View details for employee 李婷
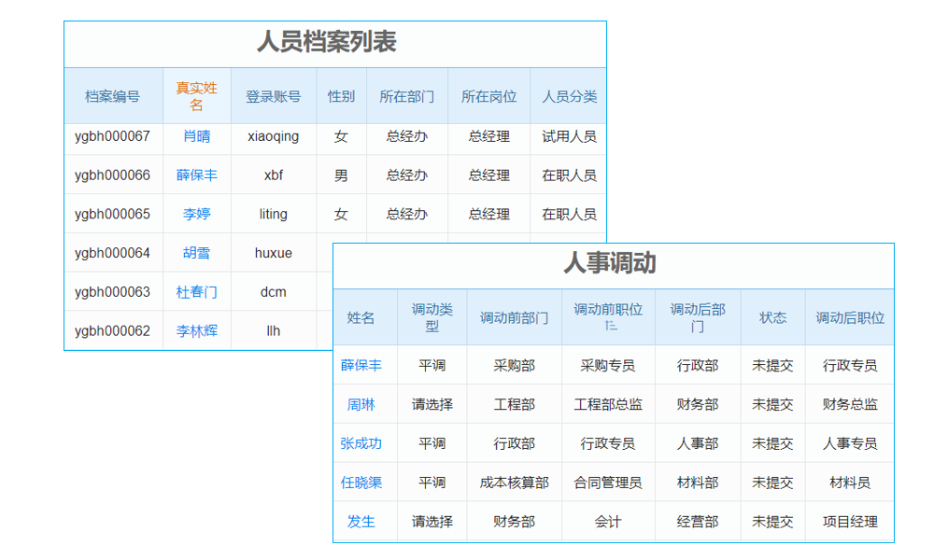Image resolution: width=934 pixels, height=560 pixels. 196,214
